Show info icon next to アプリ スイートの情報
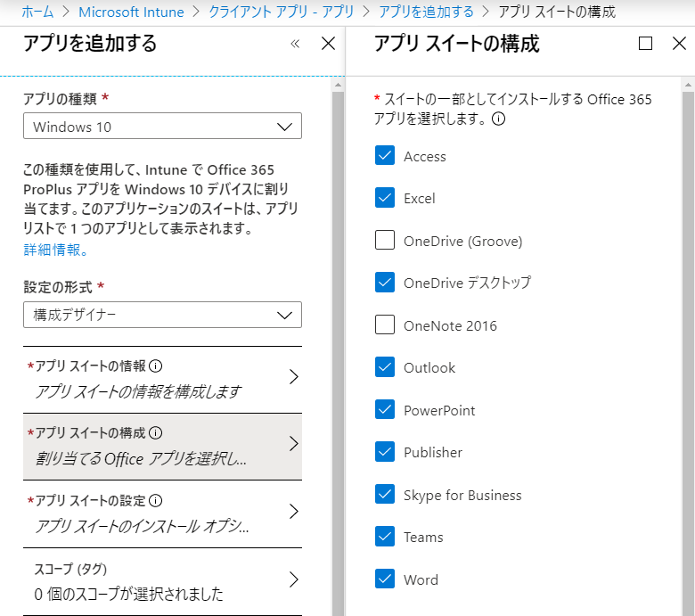This screenshot has width=695, height=616. pos(156,365)
